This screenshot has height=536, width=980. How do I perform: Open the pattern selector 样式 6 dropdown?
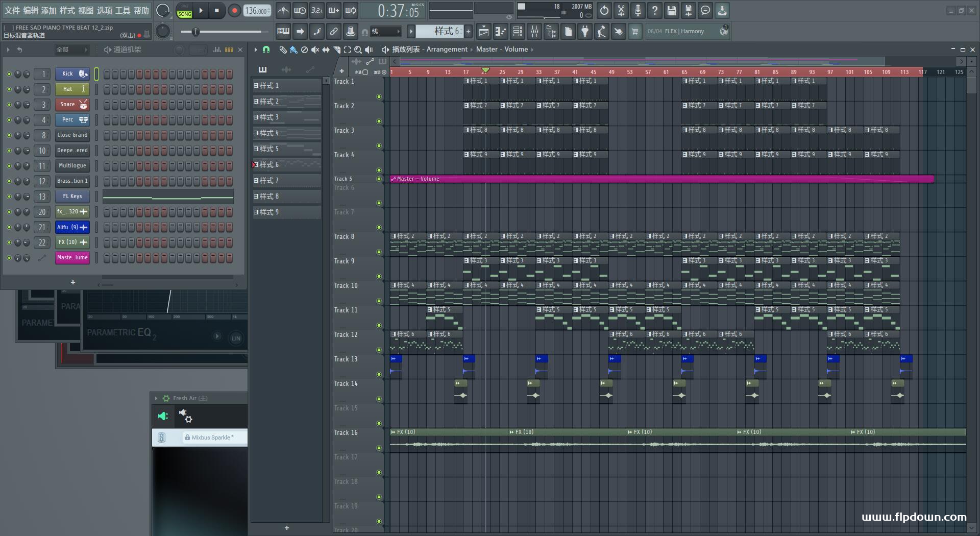coord(439,32)
